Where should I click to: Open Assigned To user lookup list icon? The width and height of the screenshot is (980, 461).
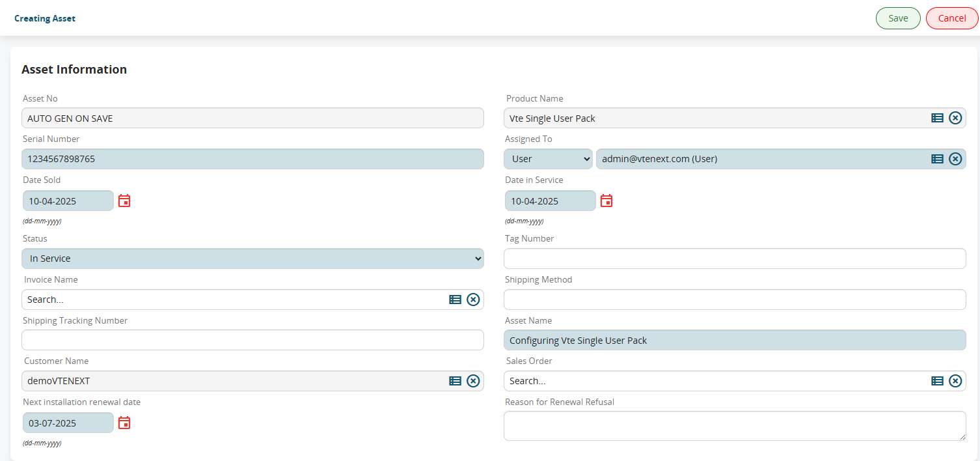[x=937, y=159]
